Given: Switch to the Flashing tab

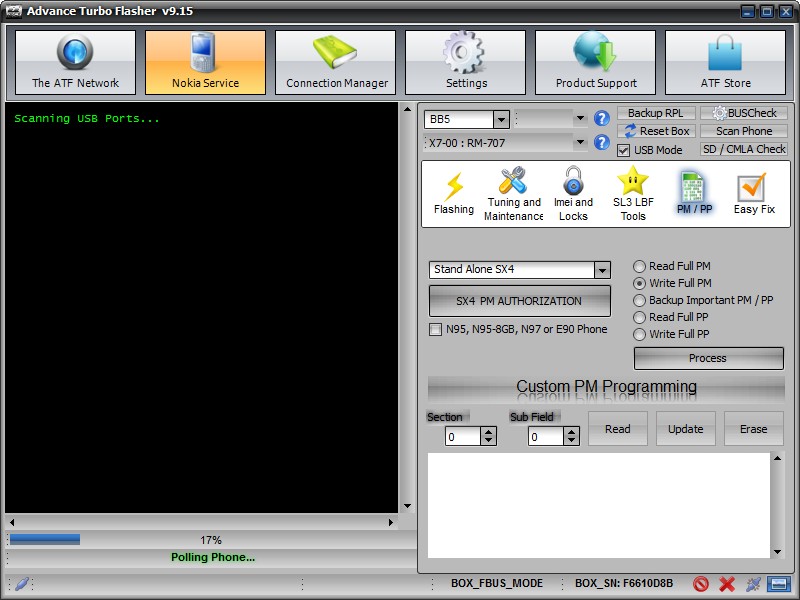Looking at the screenshot, I should tap(454, 194).
